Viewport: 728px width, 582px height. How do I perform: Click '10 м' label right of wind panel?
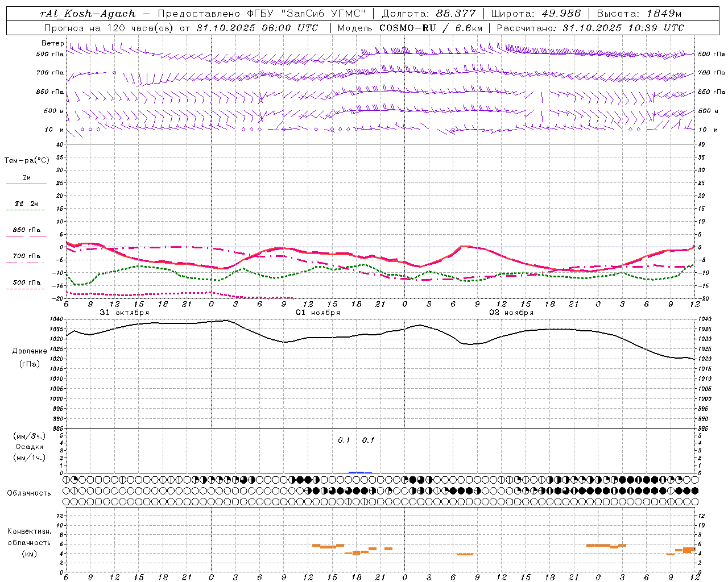point(707,130)
